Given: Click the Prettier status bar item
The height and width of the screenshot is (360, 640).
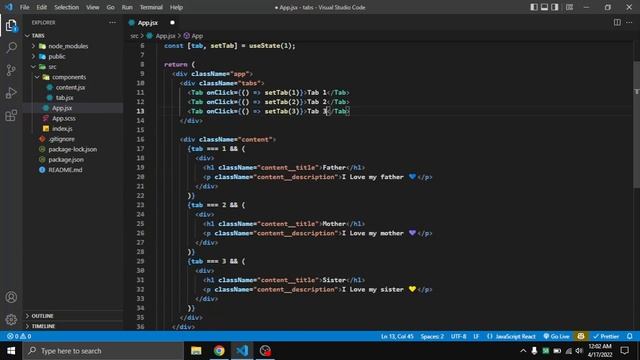Looking at the screenshot, I should (x=606, y=336).
